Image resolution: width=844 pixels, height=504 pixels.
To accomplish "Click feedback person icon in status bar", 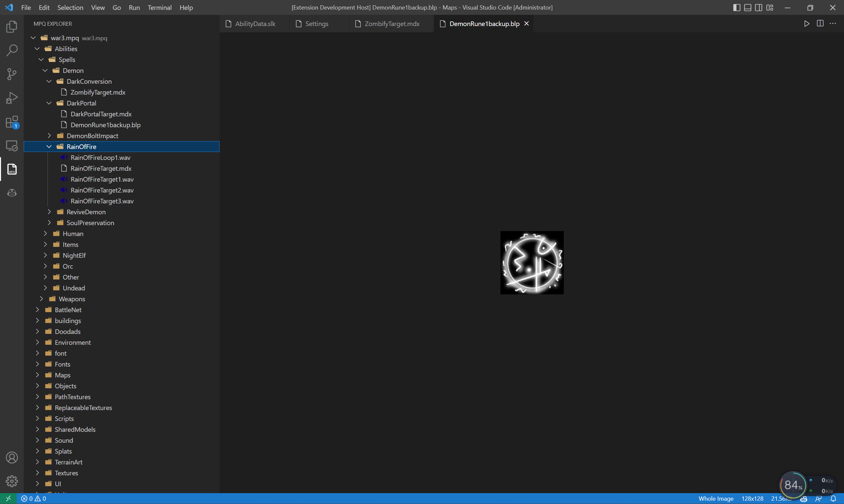I will click(818, 499).
